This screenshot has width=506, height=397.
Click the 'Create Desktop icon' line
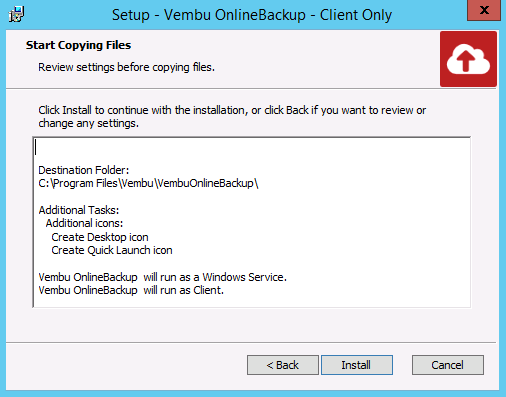coord(100,237)
